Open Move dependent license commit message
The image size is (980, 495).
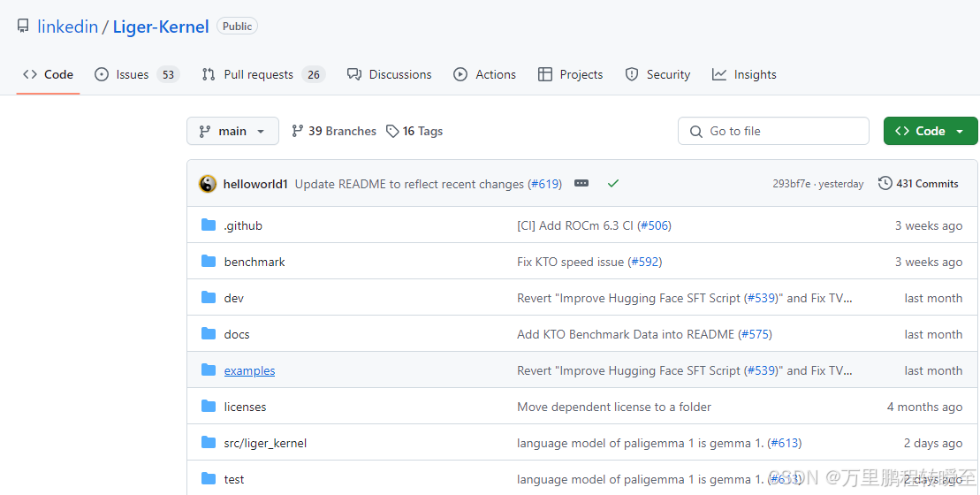click(x=614, y=407)
